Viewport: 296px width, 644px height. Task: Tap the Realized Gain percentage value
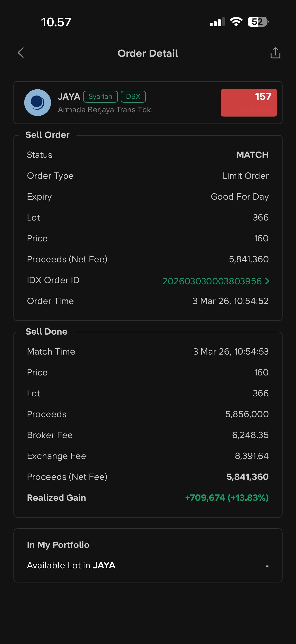click(x=248, y=498)
